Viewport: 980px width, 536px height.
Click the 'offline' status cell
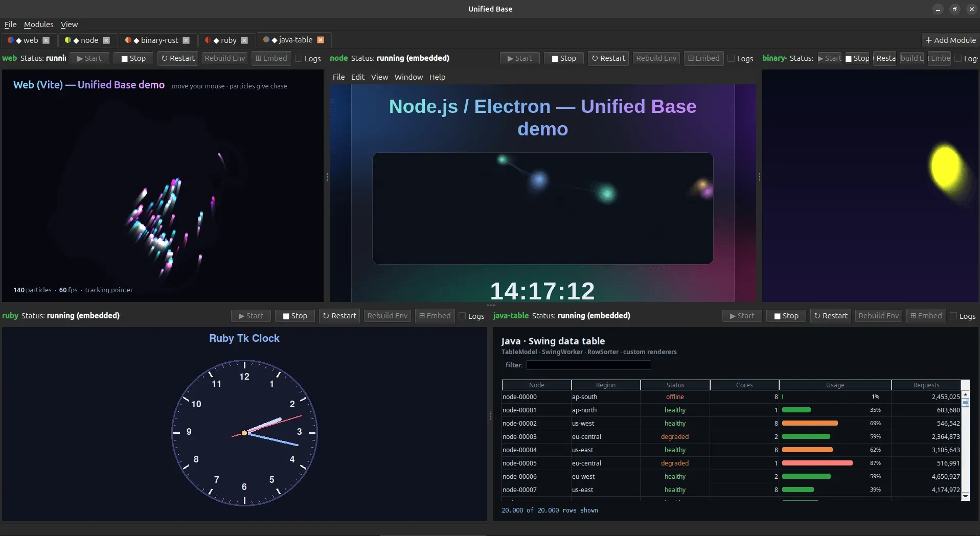click(x=675, y=397)
